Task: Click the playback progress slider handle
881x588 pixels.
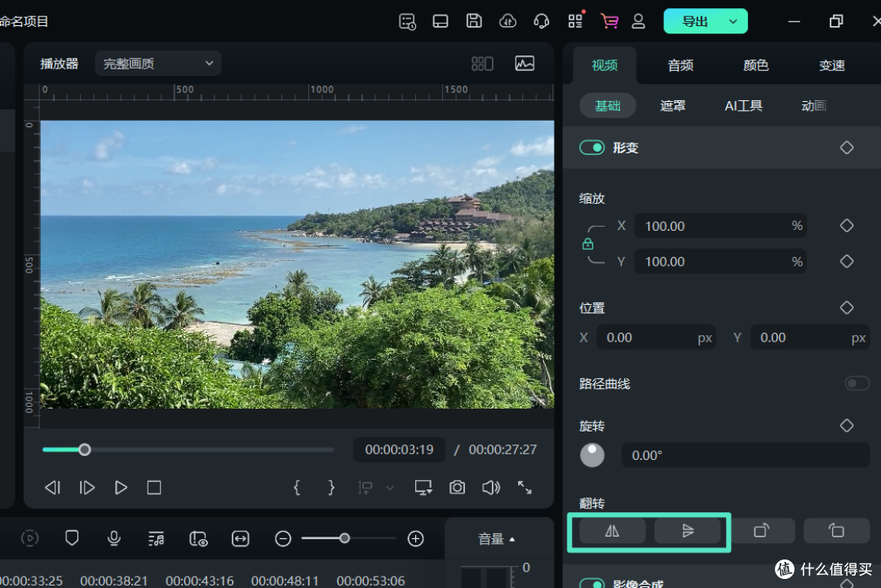Action: pyautogui.click(x=85, y=450)
